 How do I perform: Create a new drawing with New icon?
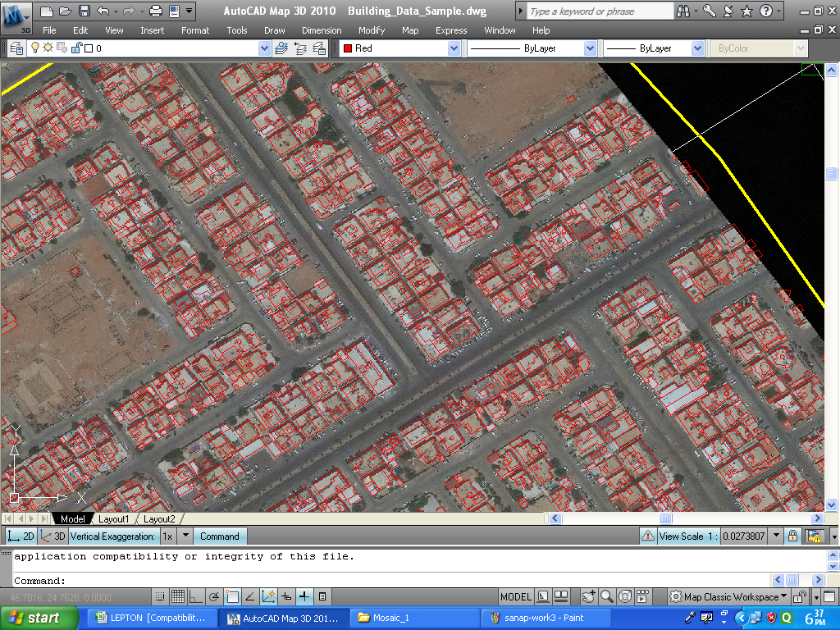(x=47, y=11)
